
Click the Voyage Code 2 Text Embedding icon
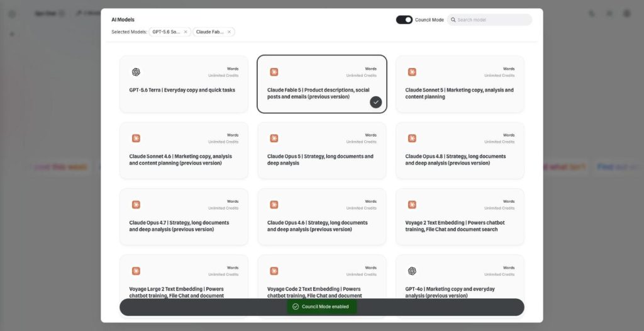[x=274, y=271]
